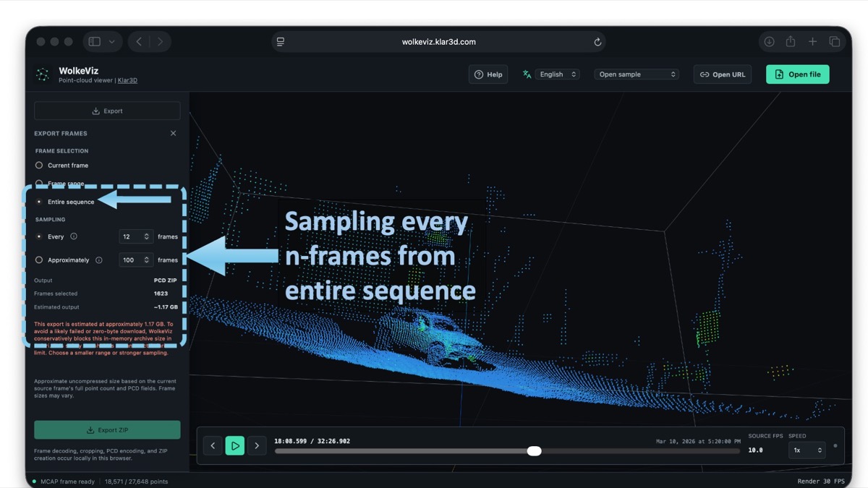The height and width of the screenshot is (488, 868).
Task: Close the Export Frames panel
Action: point(173,133)
